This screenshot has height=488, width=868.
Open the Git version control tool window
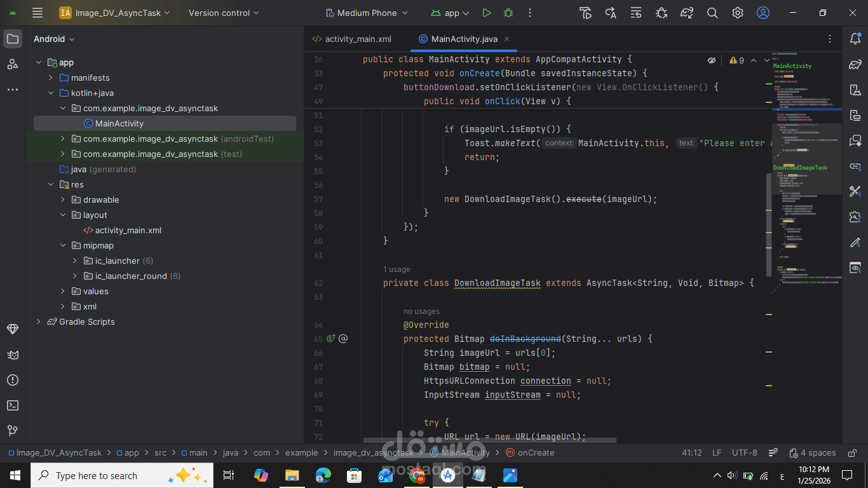(x=13, y=431)
